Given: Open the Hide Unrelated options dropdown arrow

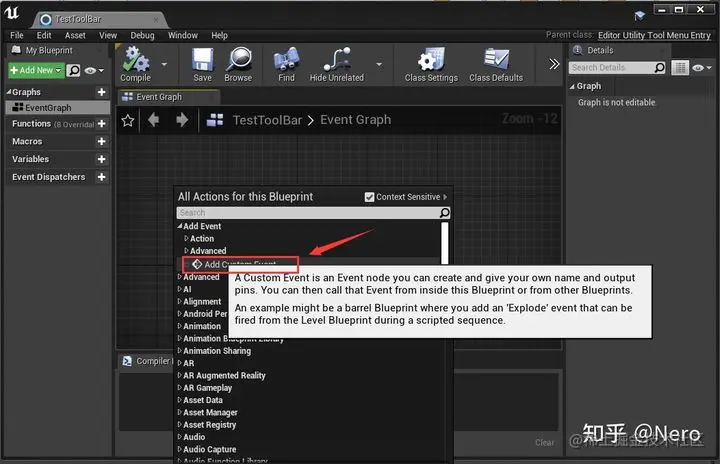Looking at the screenshot, I should click(379, 64).
